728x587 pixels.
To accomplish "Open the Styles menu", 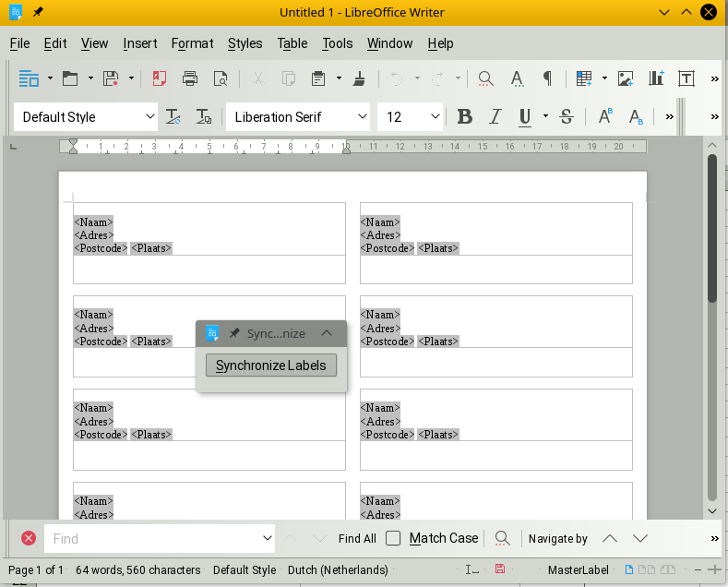I will [245, 43].
